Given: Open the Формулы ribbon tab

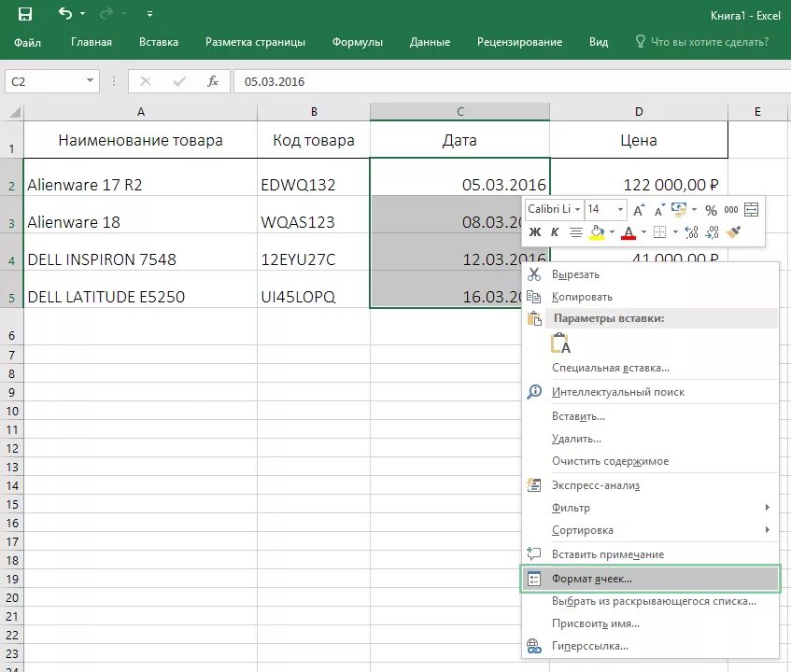Looking at the screenshot, I should (x=357, y=42).
